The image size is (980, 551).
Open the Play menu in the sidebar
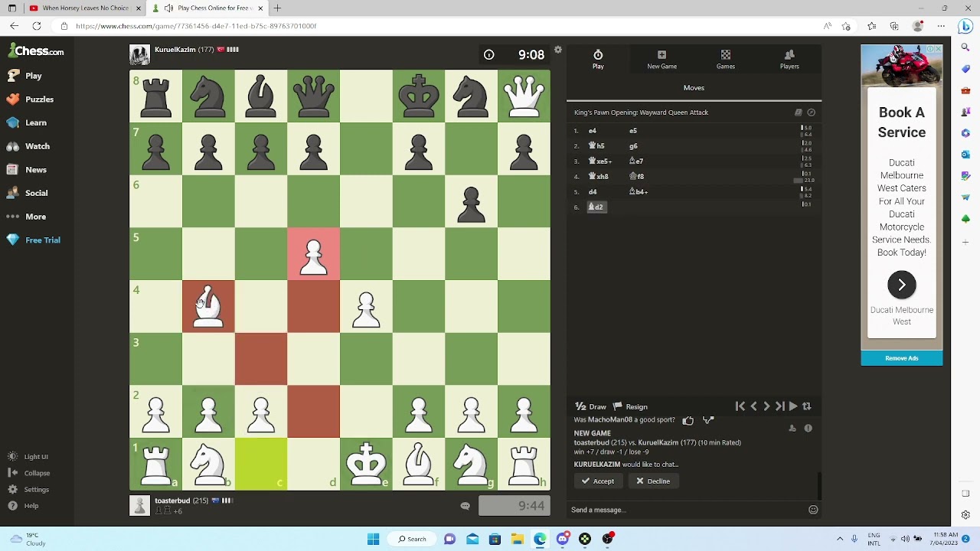pos(24,76)
